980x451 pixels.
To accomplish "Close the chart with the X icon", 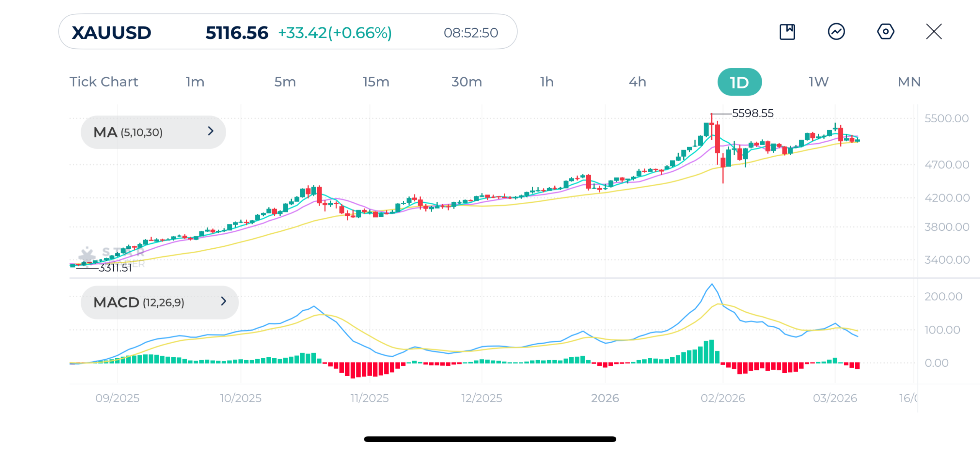I will [x=934, y=32].
